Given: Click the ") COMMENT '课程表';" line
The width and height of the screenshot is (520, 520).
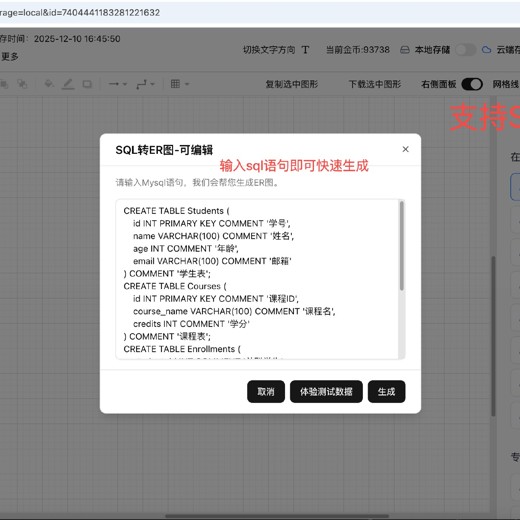Looking at the screenshot, I should pos(167,336).
